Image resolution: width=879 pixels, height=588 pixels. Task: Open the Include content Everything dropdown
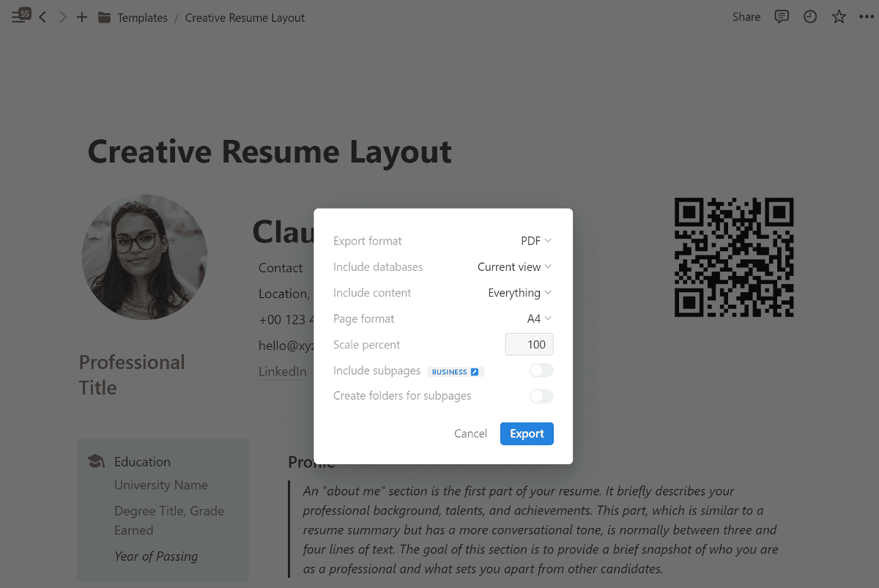(519, 293)
